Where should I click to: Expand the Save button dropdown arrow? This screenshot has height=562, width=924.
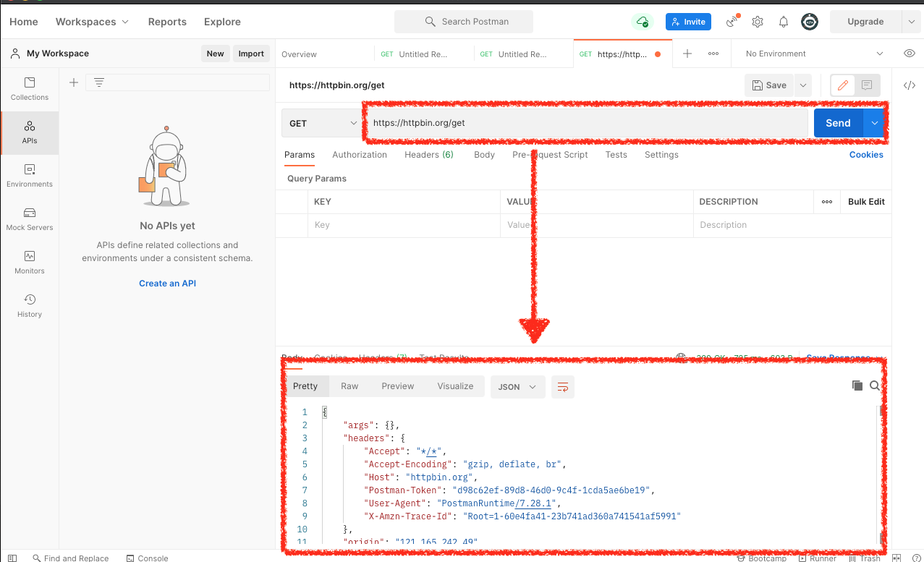click(x=802, y=85)
